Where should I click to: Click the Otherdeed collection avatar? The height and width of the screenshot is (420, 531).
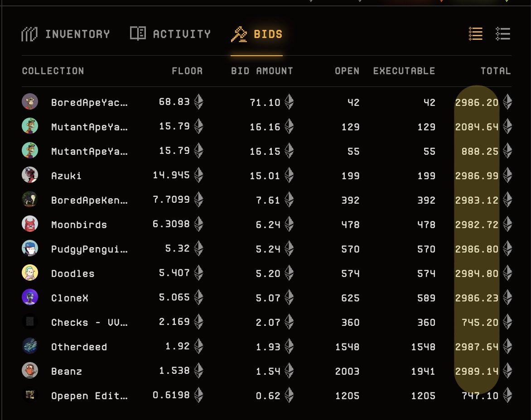[x=30, y=346]
